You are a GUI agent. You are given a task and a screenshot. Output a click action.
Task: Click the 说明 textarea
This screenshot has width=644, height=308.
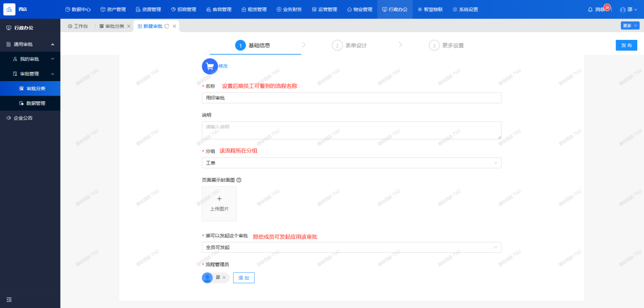tap(352, 130)
